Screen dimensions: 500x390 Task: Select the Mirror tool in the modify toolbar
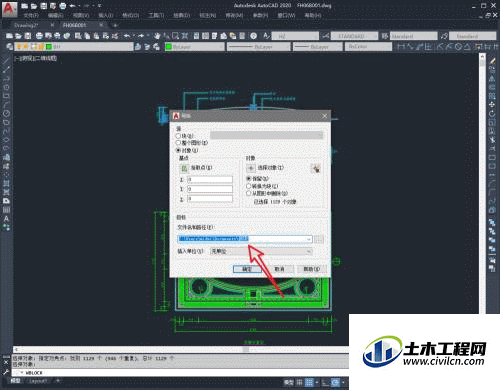pyautogui.click(x=492, y=78)
